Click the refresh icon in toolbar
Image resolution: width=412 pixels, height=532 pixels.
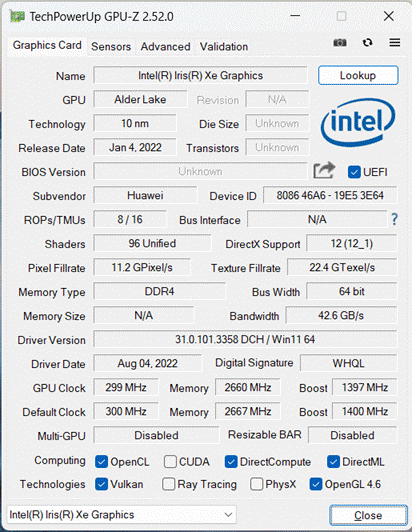(368, 43)
